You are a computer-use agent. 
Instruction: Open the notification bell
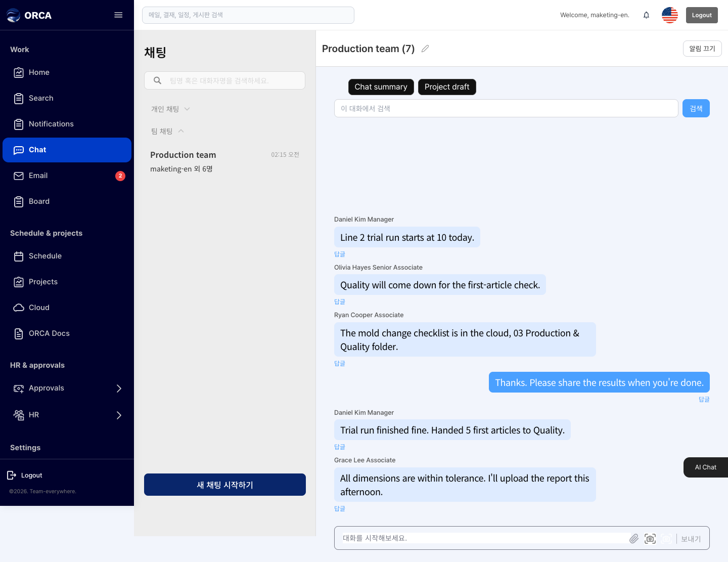click(x=646, y=15)
